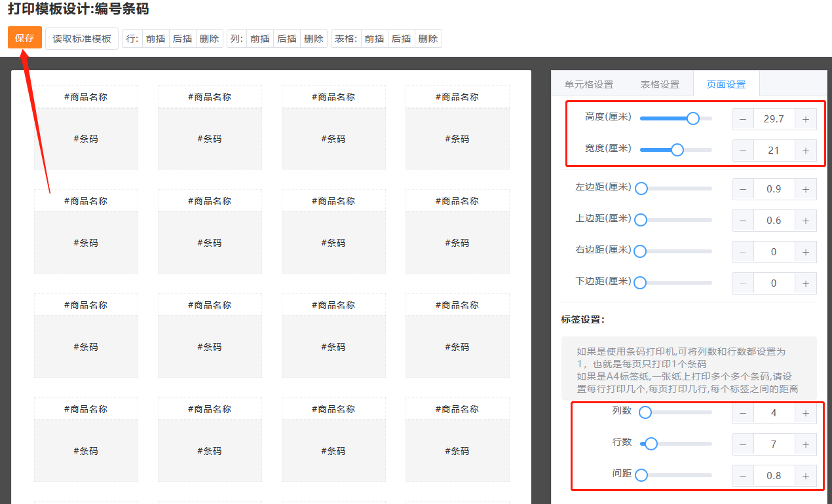Click 读取标准模板 to load standard template
Screen dimensions: 832x504
(x=82, y=39)
